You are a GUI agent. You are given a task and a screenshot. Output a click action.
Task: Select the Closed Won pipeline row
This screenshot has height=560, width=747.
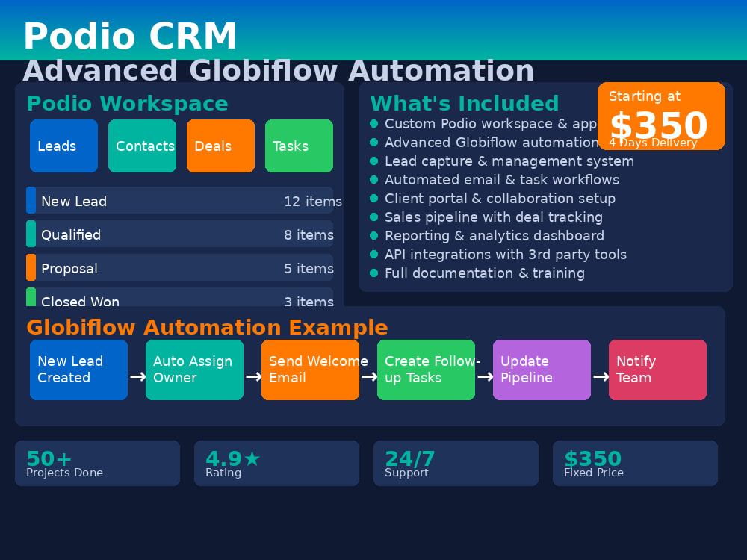pos(179,297)
